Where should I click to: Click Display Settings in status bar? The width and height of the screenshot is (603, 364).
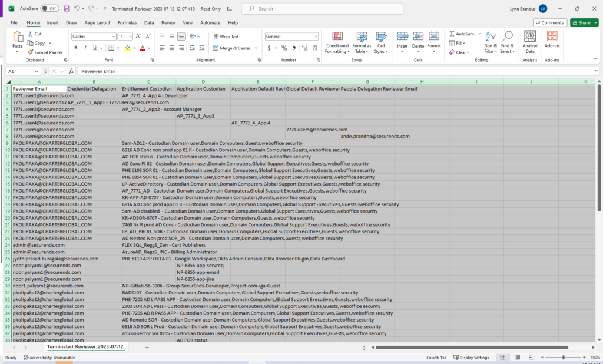471,357
